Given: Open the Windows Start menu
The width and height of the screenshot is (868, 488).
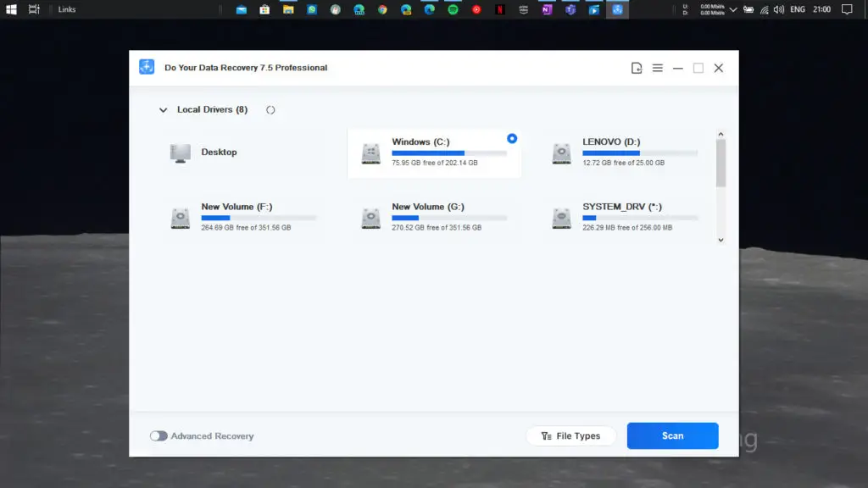Looking at the screenshot, I should 11,9.
